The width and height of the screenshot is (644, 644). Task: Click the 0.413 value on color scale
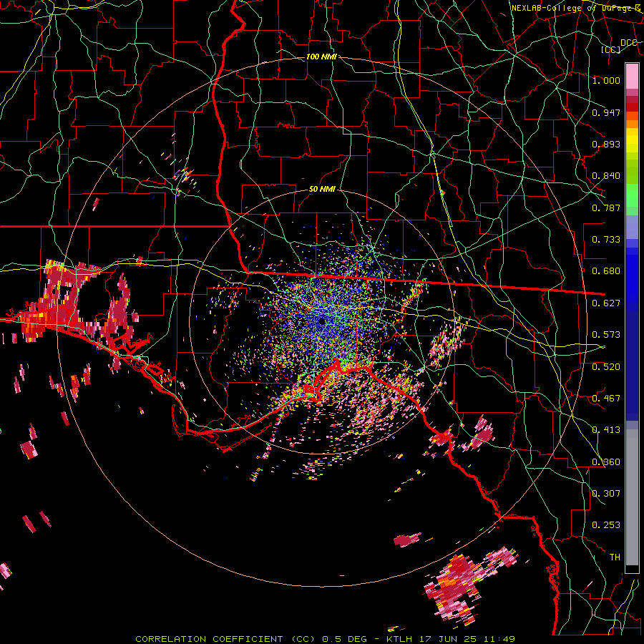click(x=606, y=430)
